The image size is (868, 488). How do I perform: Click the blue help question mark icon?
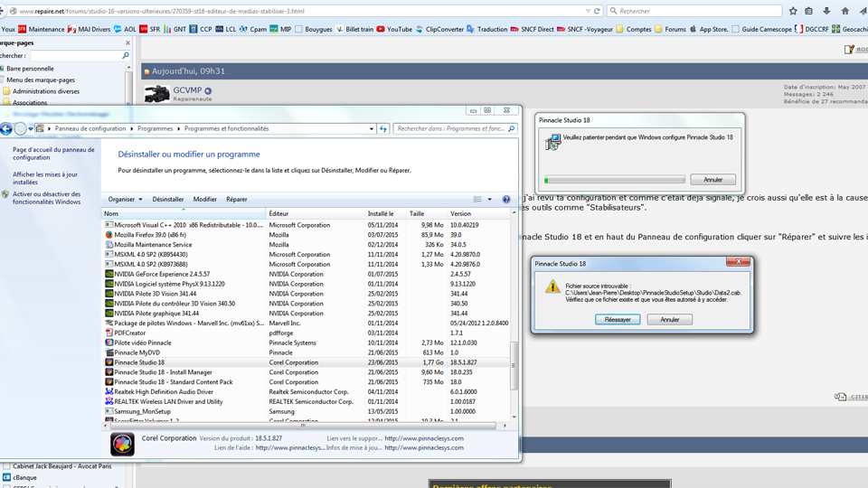tap(506, 199)
